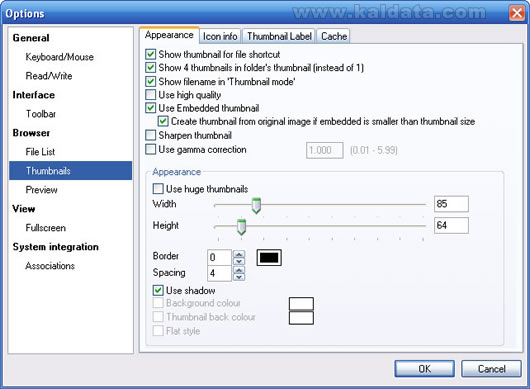Open Keyboard/Mouse settings
This screenshot has width=530, height=389.
[59, 57]
